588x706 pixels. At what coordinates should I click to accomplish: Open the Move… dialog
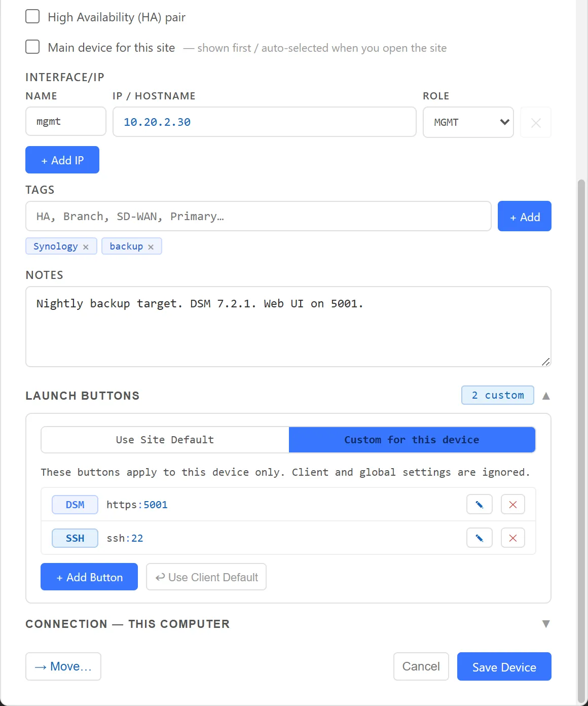(x=63, y=666)
